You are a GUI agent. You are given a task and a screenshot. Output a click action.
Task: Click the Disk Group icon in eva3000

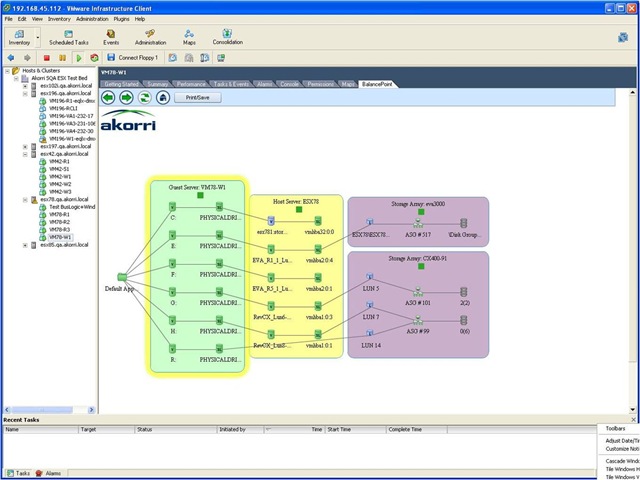pyautogui.click(x=463, y=223)
